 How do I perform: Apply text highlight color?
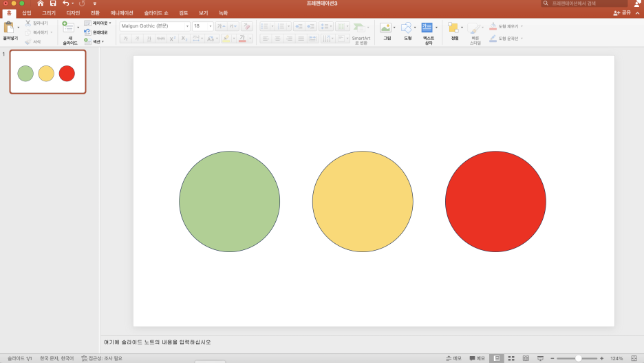coord(226,39)
